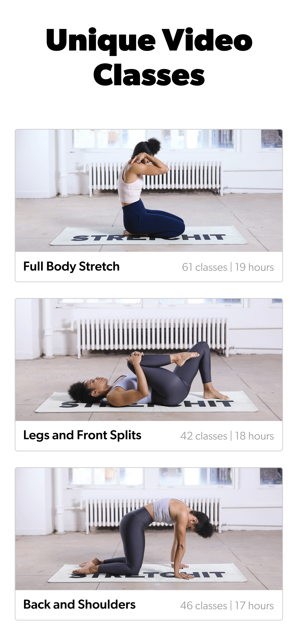Tap the 61 classes | 19 hours label
This screenshot has width=298, height=644.
point(228,267)
